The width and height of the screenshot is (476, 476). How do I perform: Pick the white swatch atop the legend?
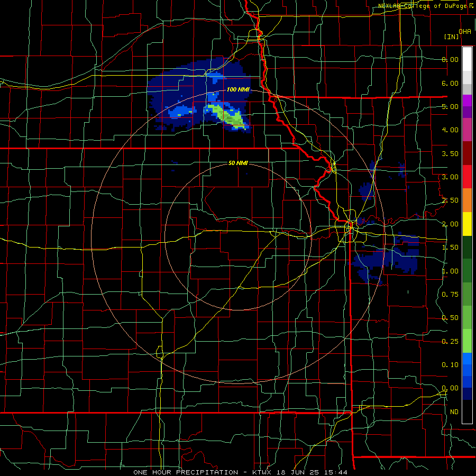tap(467, 59)
